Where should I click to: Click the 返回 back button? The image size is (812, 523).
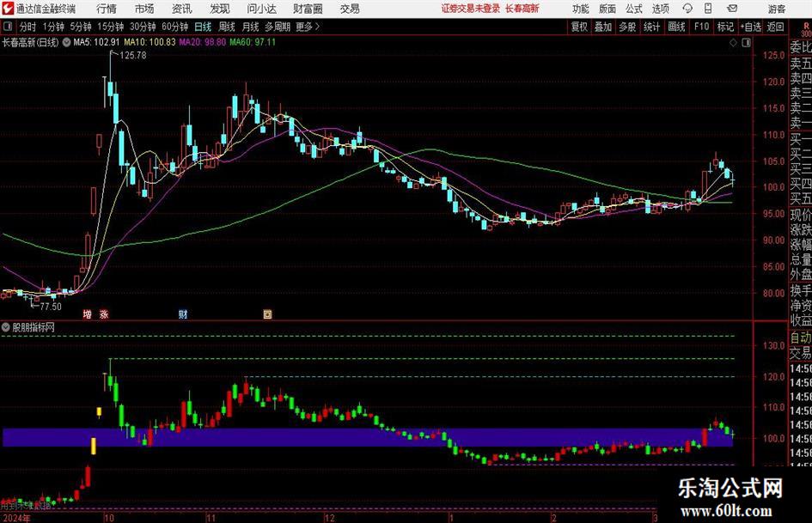pyautogui.click(x=775, y=27)
